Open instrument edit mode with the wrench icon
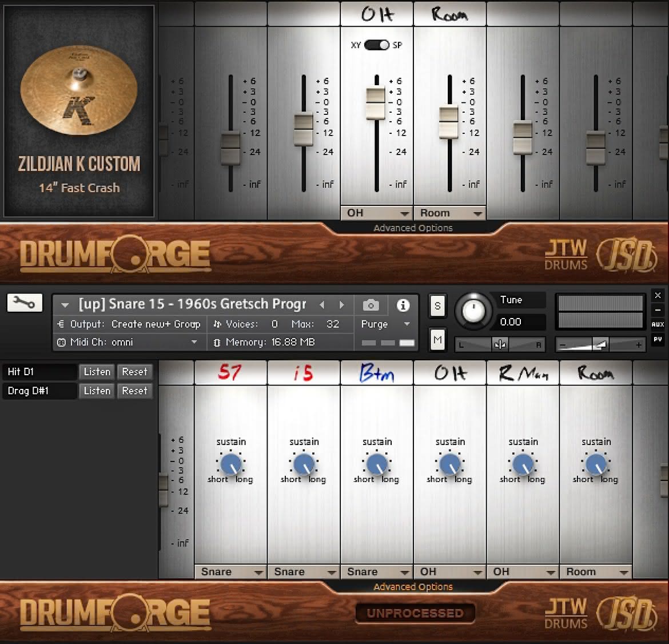The height and width of the screenshot is (644, 669). coord(25,303)
